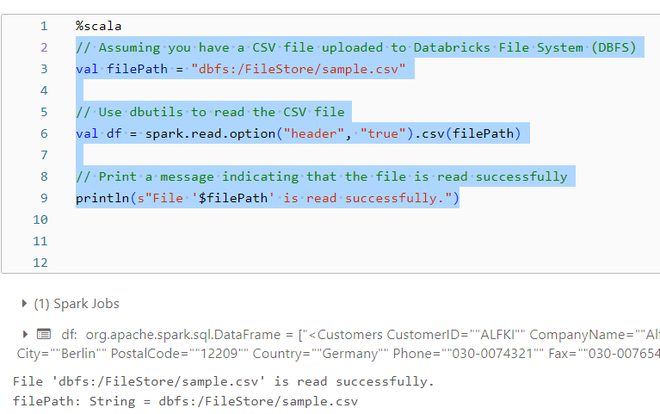The width and height of the screenshot is (660, 414).
Task: Click the table icon beside df
Action: point(43,334)
